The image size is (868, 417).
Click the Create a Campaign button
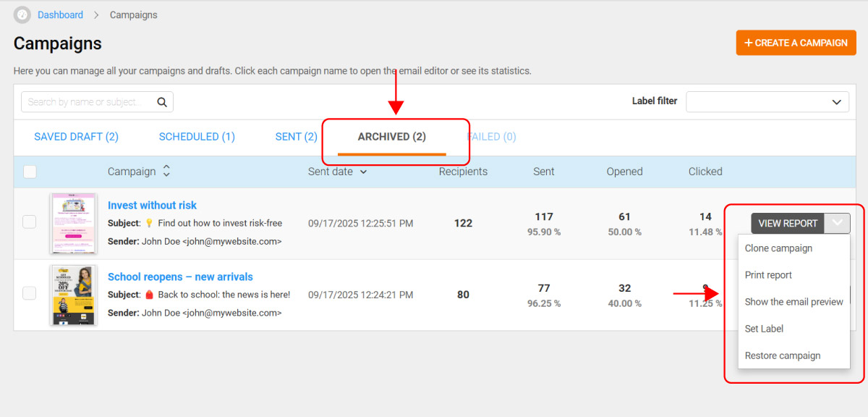(x=796, y=43)
